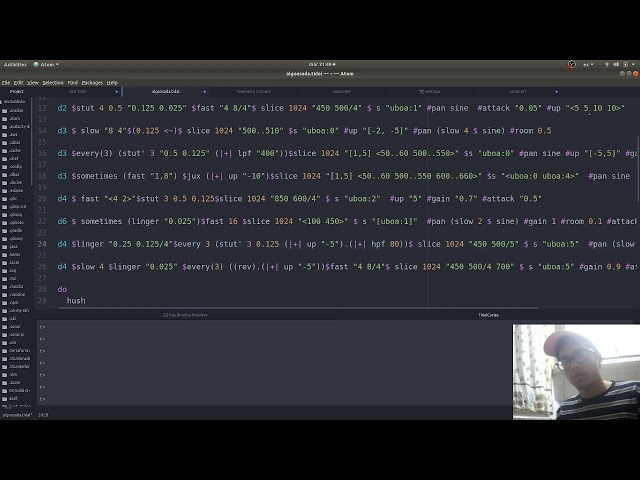
Task: Click the .config folder icon
Action: click(x=4, y=167)
